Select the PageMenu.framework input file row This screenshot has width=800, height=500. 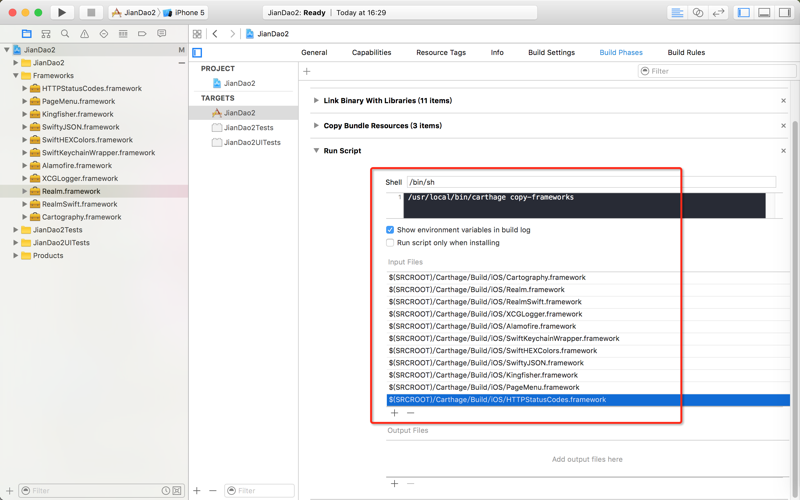(588, 387)
